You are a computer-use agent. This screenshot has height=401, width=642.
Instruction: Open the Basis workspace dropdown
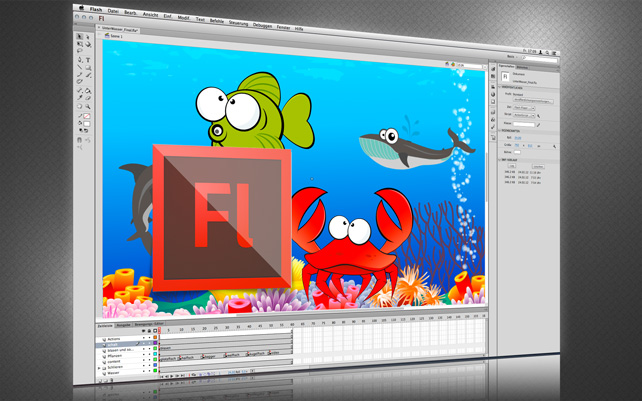pyautogui.click(x=511, y=57)
